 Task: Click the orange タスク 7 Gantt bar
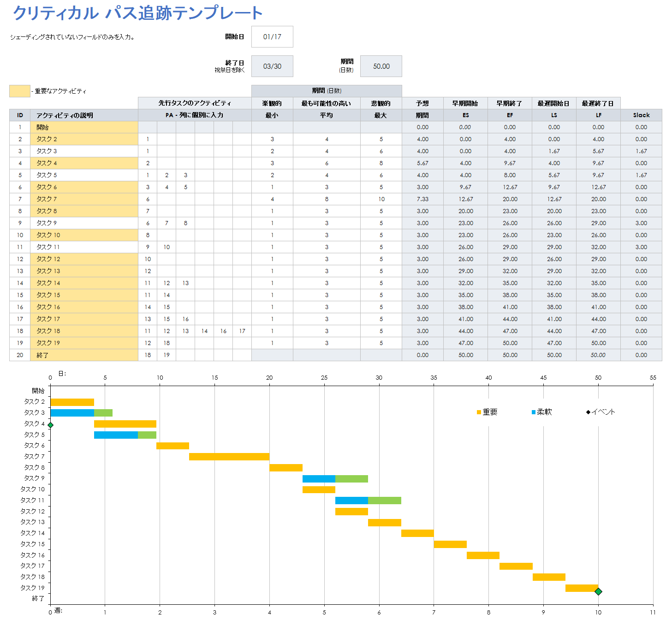click(x=229, y=457)
